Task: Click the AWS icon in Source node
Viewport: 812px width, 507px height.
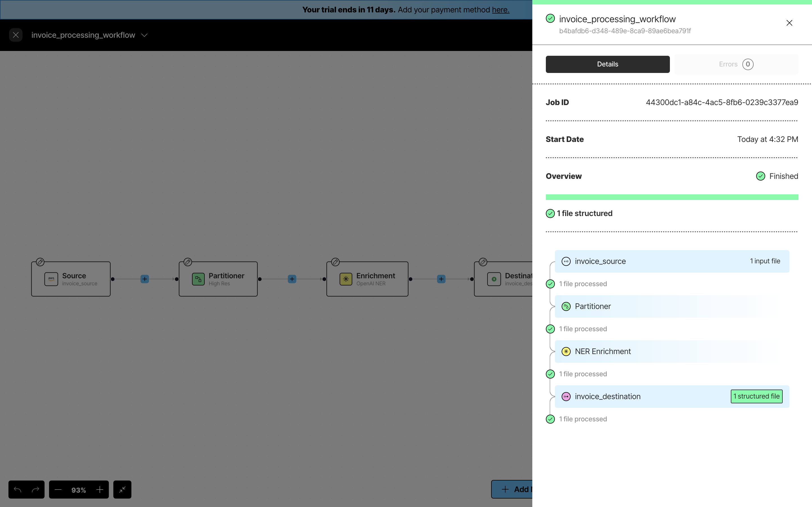Action: pos(51,279)
